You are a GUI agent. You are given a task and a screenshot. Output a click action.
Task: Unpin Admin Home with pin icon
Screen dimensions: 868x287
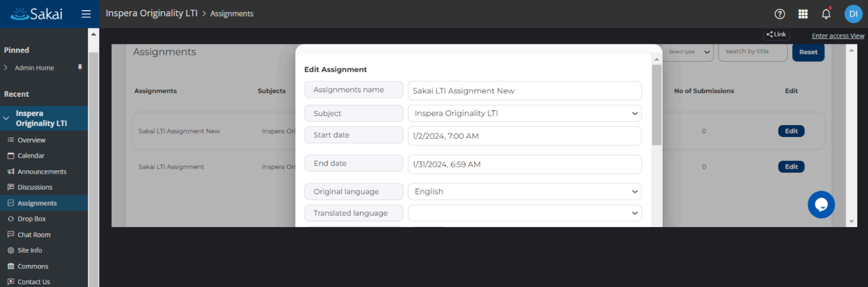coord(80,68)
